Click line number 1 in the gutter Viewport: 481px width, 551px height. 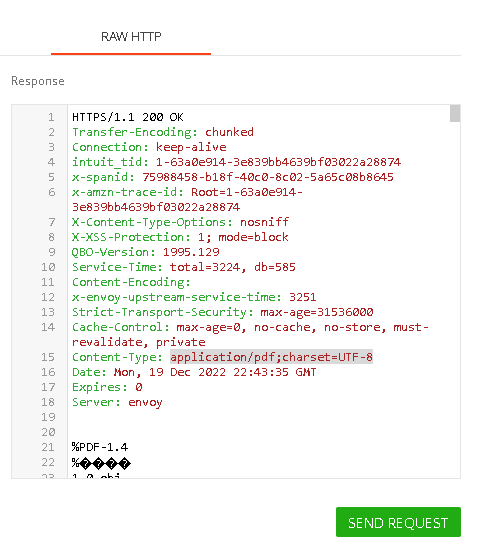[51, 117]
